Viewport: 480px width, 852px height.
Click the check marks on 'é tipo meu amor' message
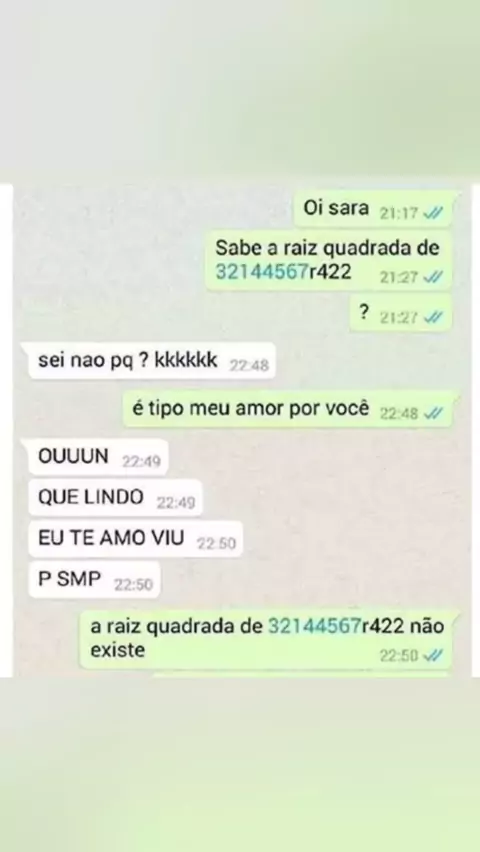433,414
